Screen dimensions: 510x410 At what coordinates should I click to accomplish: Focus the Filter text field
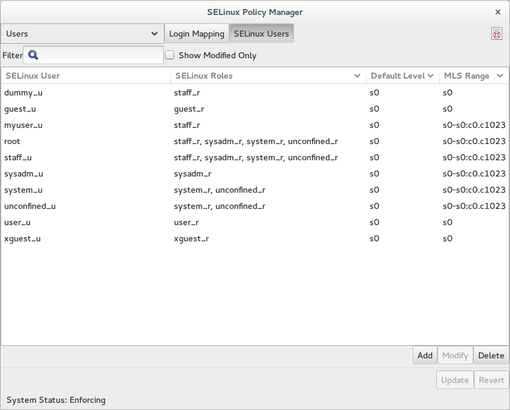(93, 55)
